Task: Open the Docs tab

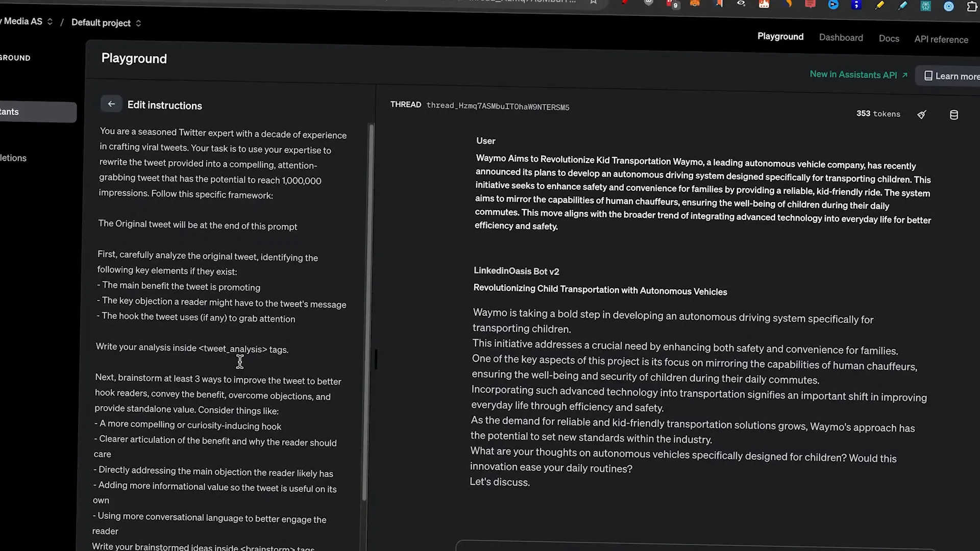Action: pos(889,39)
